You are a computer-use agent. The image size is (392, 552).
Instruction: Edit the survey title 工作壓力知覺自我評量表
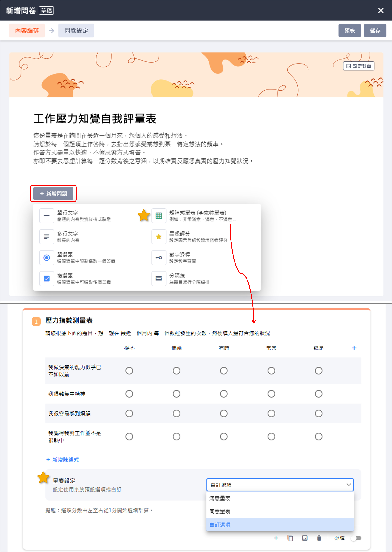point(95,119)
